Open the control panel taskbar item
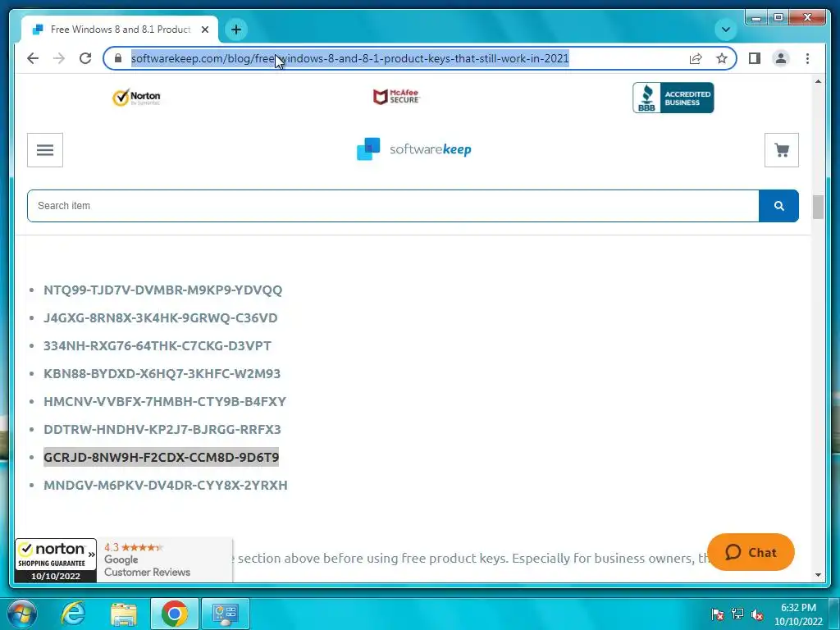 225,614
